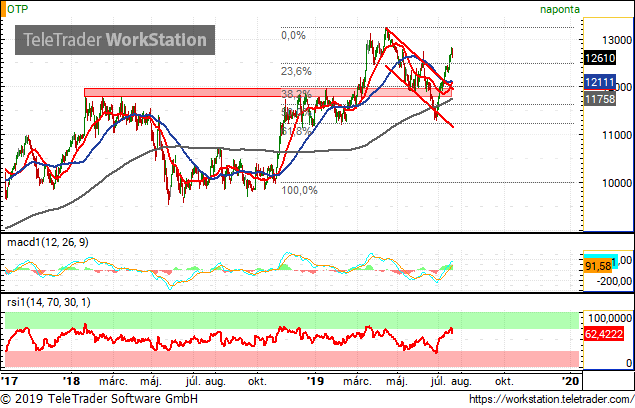Click the '18 year marker on time axis

click(x=71, y=381)
